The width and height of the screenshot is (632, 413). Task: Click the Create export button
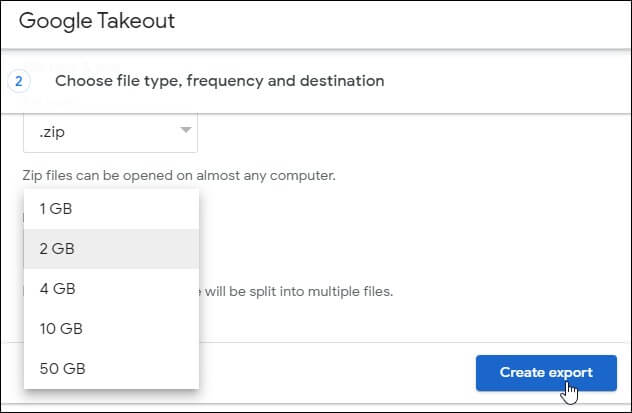546,373
